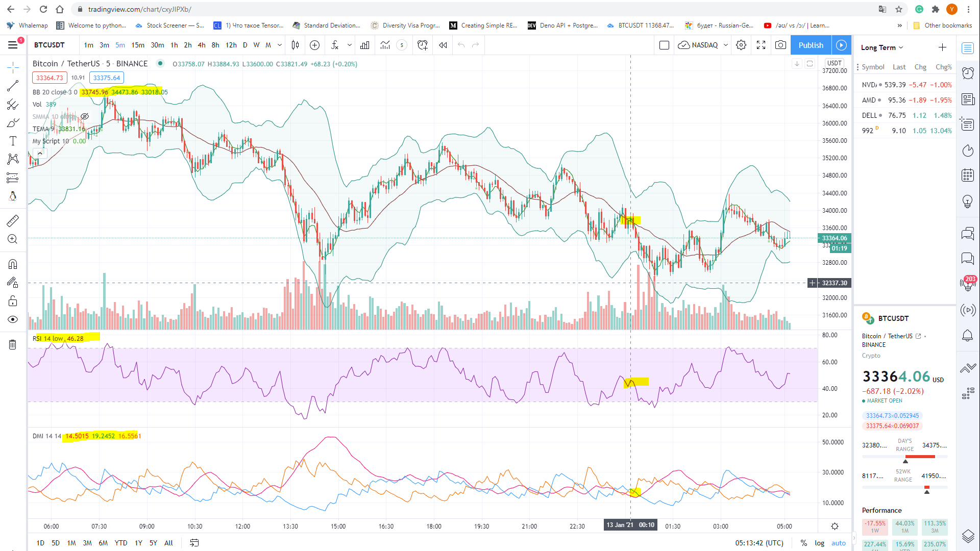The height and width of the screenshot is (551, 980).
Task: Enable Magnet mode in left toolbar
Action: tap(13, 264)
